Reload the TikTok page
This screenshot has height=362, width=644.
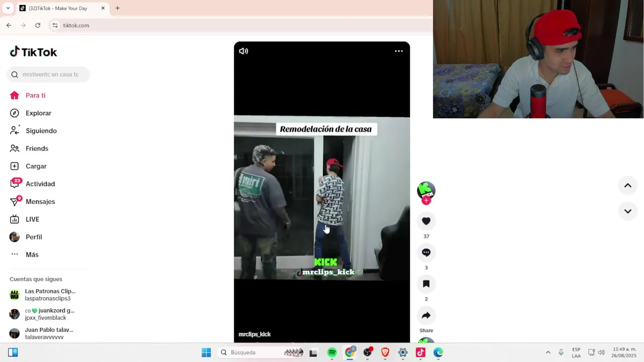38,25
